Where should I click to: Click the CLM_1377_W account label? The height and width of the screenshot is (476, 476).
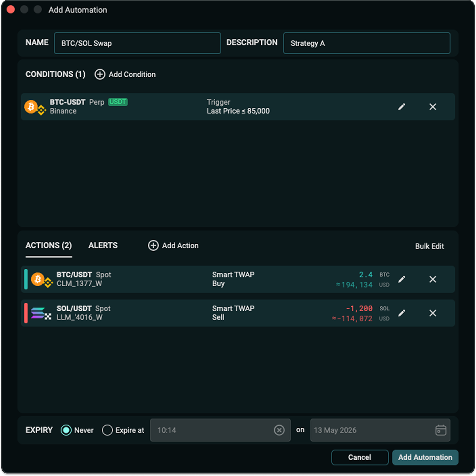[79, 283]
